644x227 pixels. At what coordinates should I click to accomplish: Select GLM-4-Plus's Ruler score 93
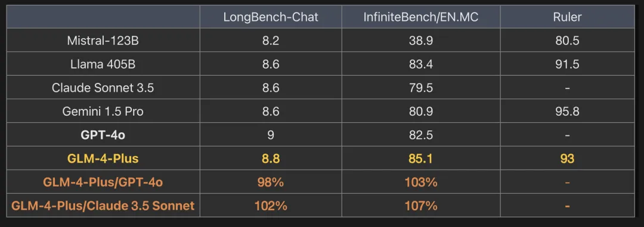pos(567,158)
